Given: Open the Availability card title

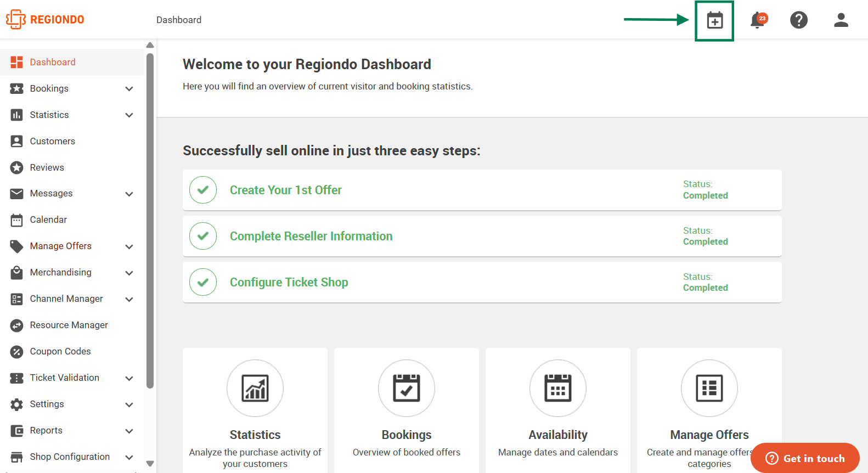Looking at the screenshot, I should pos(558,435).
